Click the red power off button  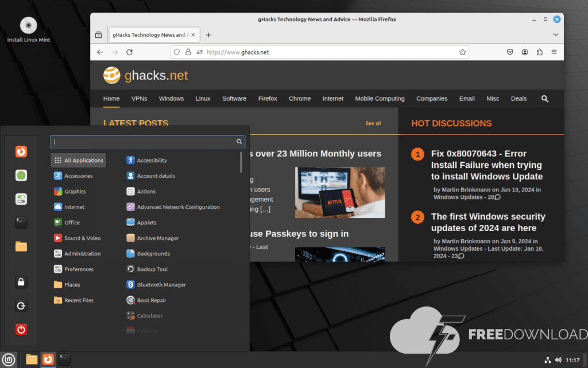click(x=21, y=329)
